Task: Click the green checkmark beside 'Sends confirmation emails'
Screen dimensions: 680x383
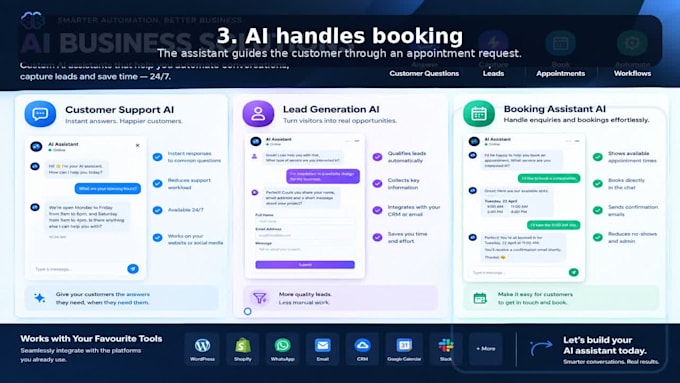Action: [598, 210]
